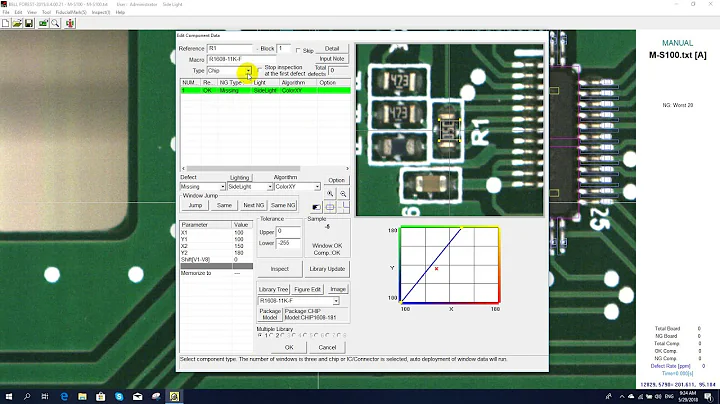Open Task View on the taskbar

point(45,396)
